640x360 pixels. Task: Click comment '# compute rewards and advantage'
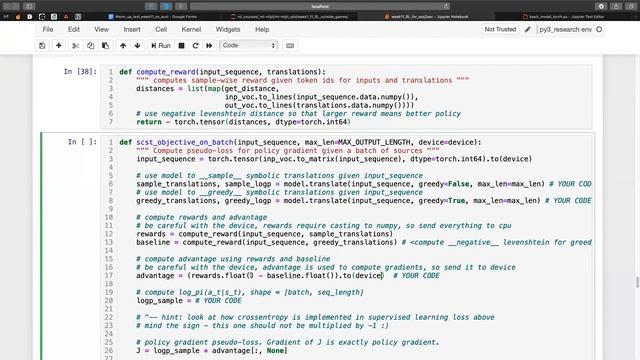click(202, 217)
